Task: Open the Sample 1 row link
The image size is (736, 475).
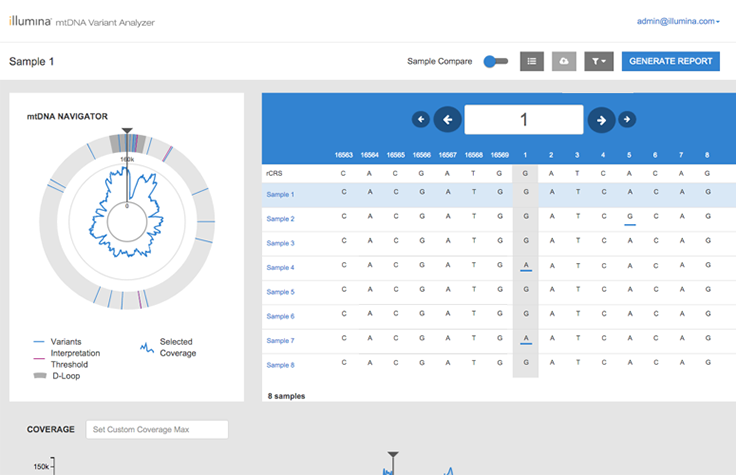Action: coord(280,195)
